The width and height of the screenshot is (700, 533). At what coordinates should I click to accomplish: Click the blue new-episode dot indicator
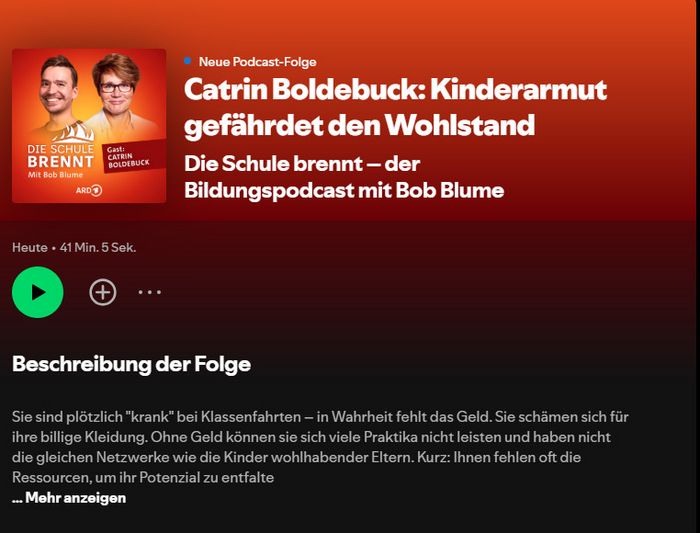click(188, 61)
